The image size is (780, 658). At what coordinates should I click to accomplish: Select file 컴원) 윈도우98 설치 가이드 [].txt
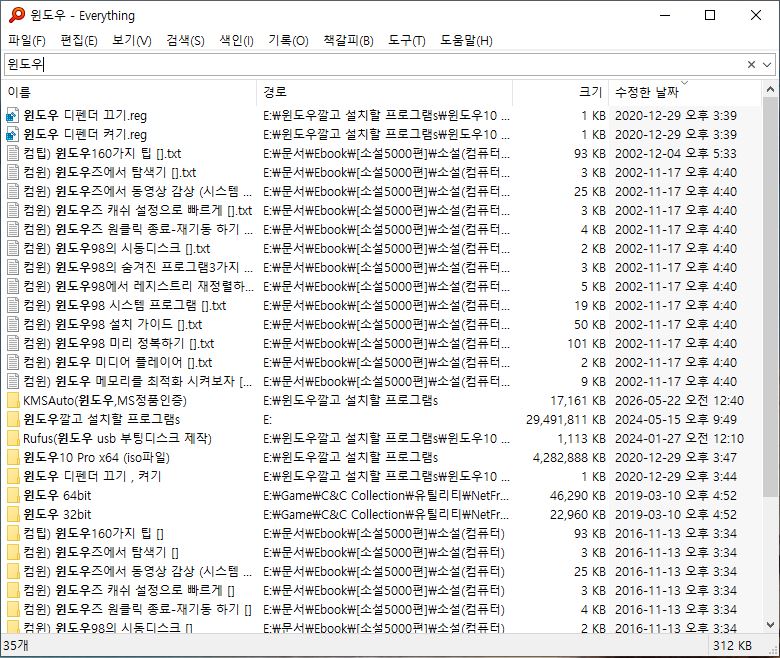click(112, 324)
